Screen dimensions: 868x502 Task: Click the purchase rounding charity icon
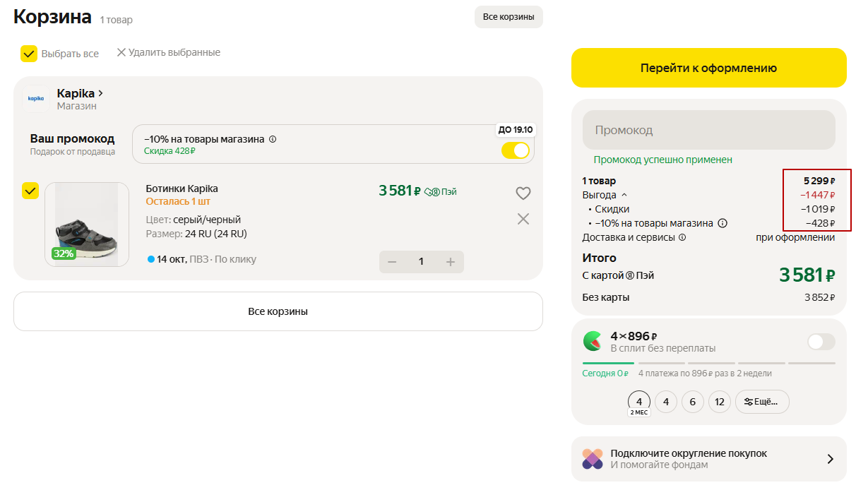[x=593, y=459]
